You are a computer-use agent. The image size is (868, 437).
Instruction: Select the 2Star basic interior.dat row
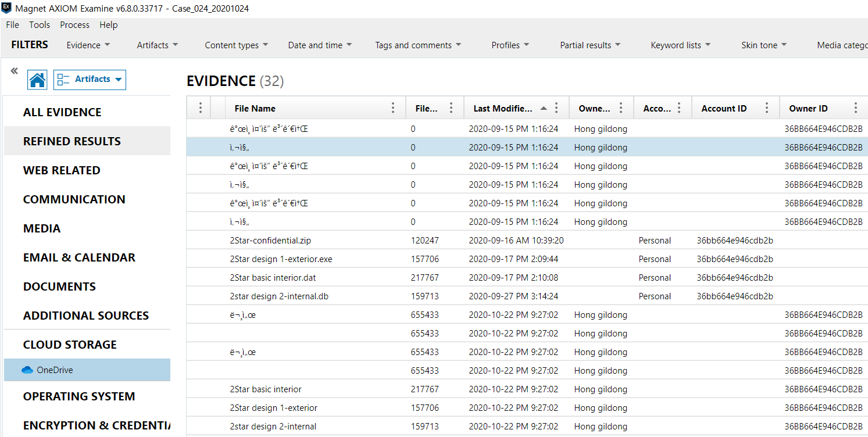(x=527, y=278)
